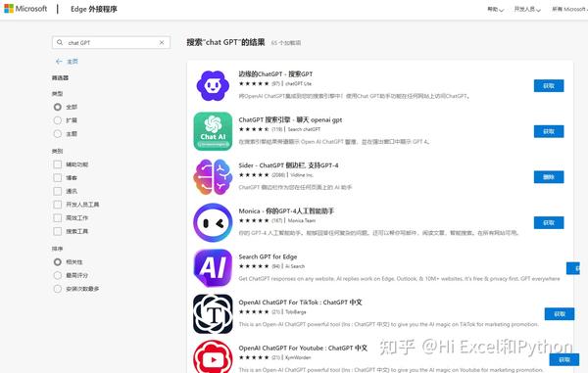
Task: Select 扩展 type radio button
Action: click(58, 120)
